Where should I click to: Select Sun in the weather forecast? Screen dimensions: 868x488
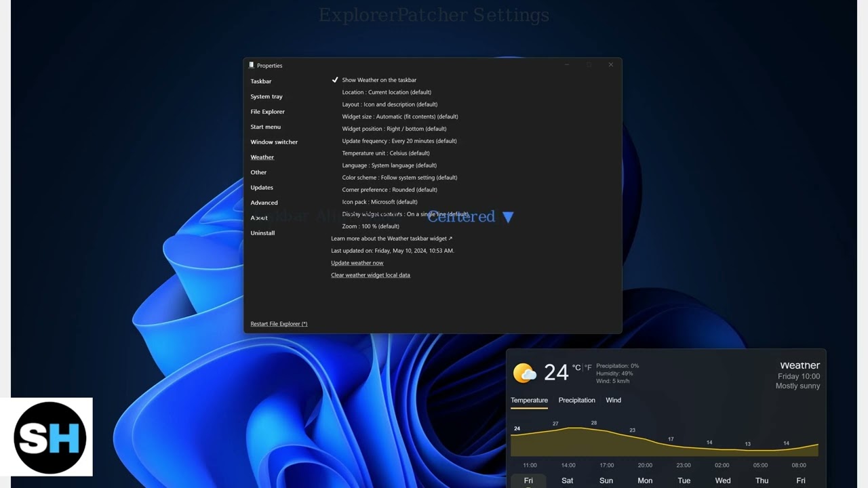point(606,481)
